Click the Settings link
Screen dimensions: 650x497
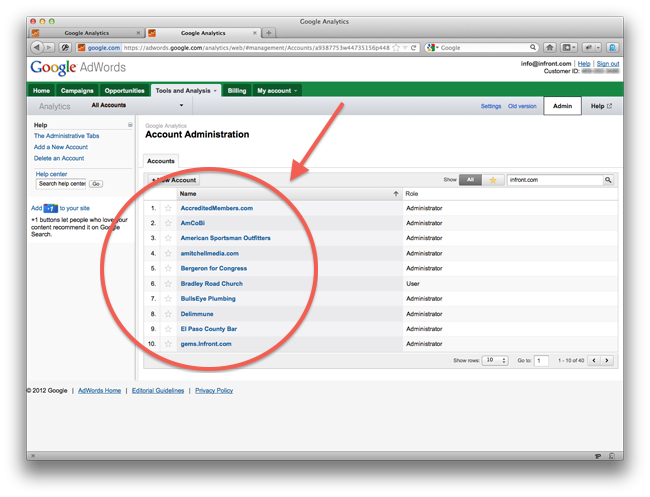coord(491,106)
